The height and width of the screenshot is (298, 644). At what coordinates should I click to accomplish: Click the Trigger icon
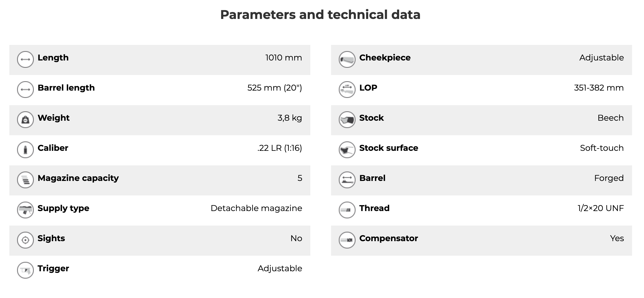[x=25, y=270]
